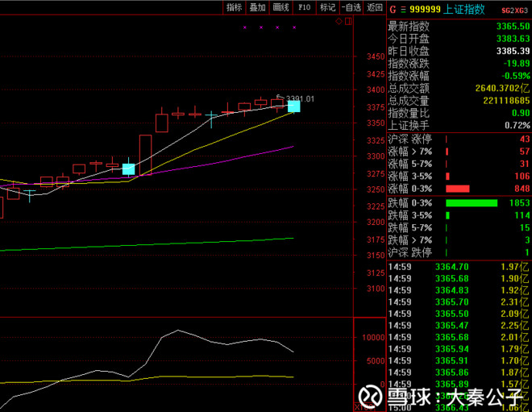
Task: Click the tick row with price 3365.47
Action: pyautogui.click(x=459, y=326)
